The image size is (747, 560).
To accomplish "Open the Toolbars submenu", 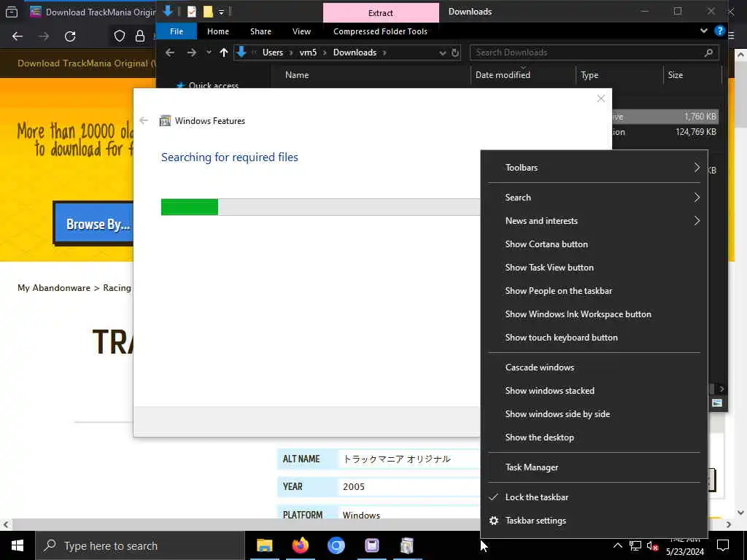I will pyautogui.click(x=594, y=168).
